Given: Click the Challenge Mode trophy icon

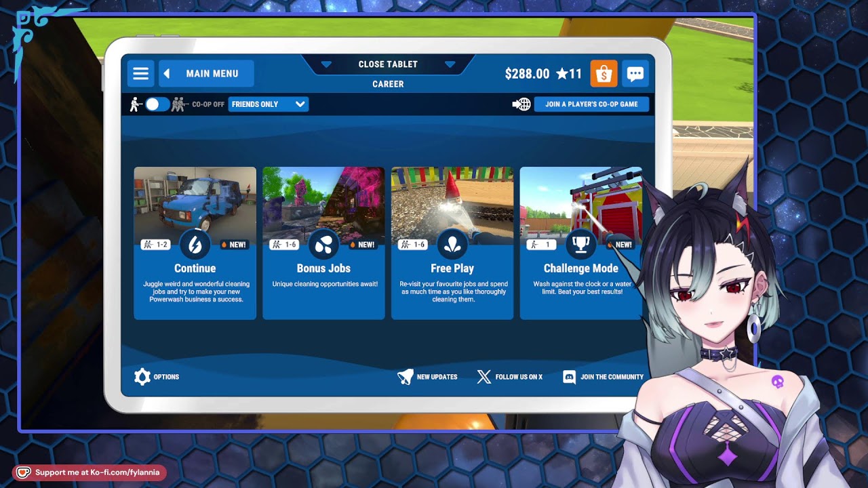Looking at the screenshot, I should click(x=581, y=245).
